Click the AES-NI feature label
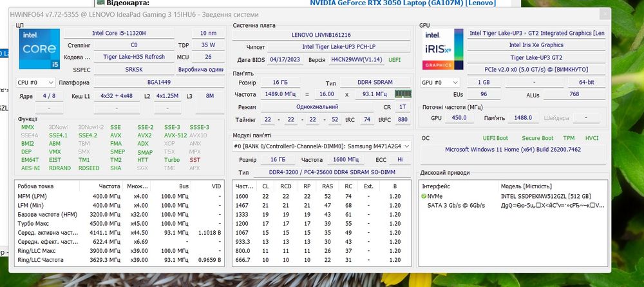 (31, 168)
